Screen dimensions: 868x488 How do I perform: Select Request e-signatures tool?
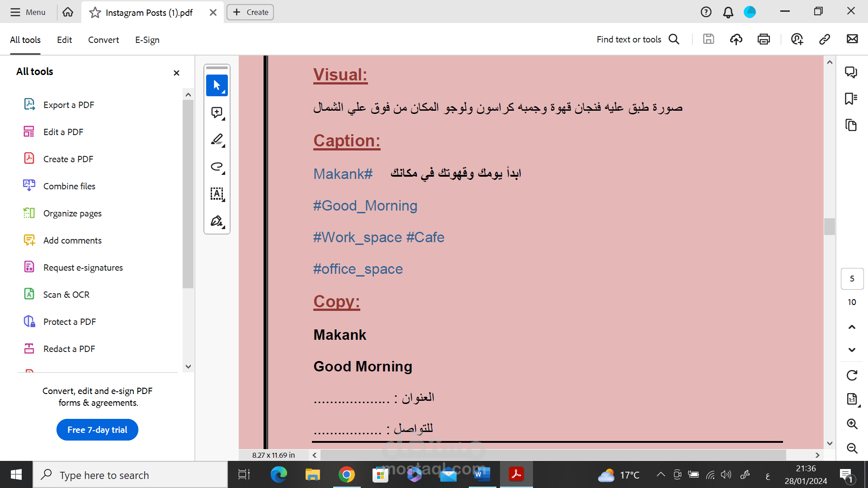click(73, 267)
